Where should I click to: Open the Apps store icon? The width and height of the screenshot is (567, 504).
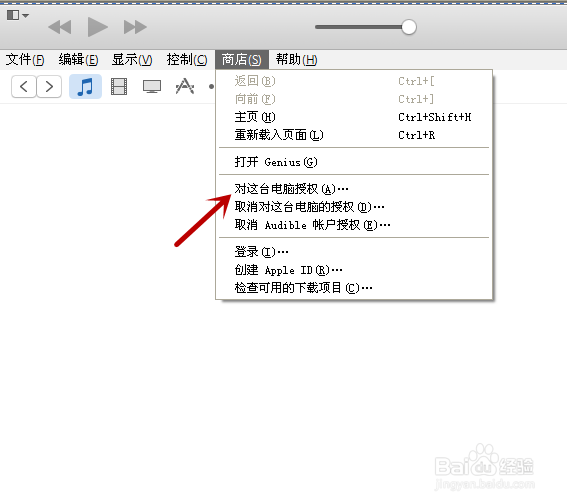185,86
